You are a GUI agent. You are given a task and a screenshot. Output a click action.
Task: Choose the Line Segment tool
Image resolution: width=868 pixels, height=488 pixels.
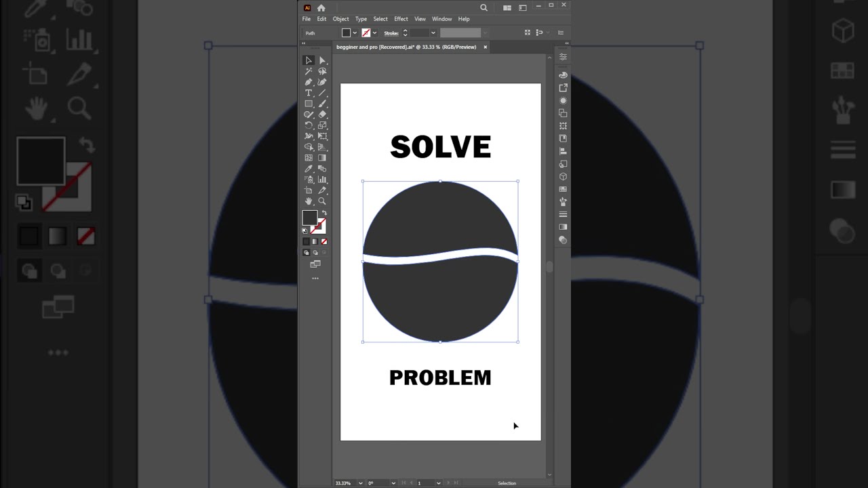click(322, 93)
